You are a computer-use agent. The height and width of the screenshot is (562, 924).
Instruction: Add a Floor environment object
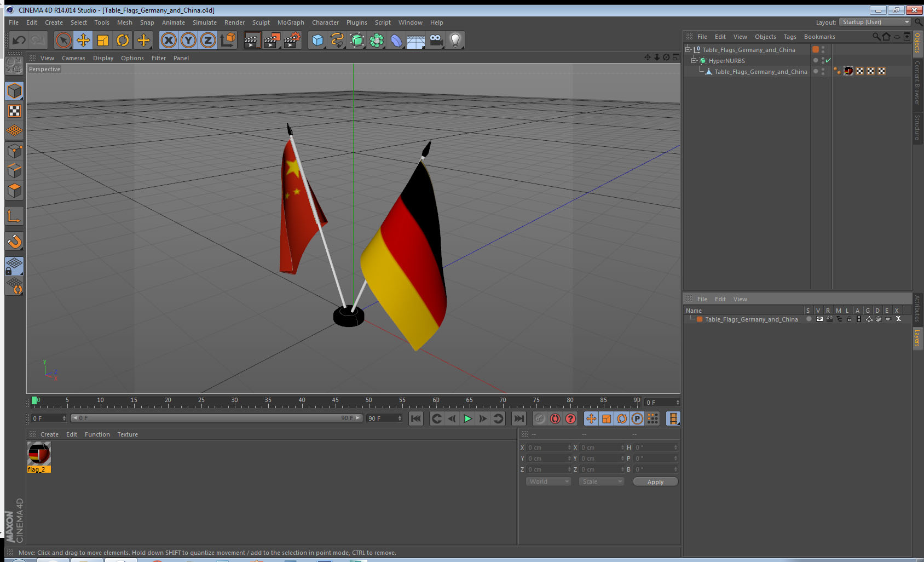pos(416,40)
